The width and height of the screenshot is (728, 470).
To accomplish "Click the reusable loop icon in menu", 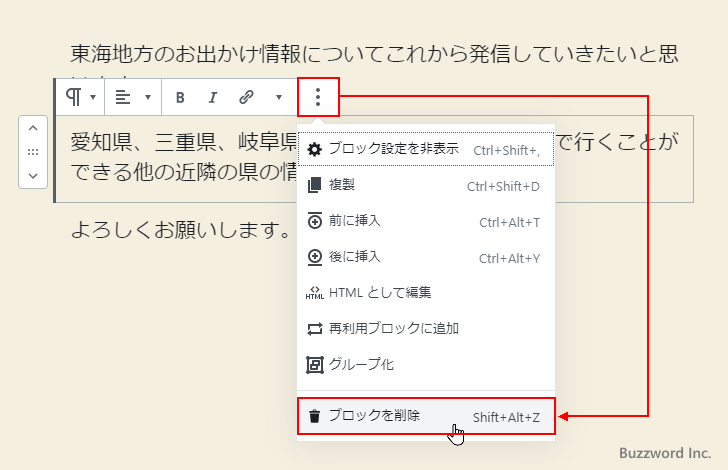I will click(315, 329).
